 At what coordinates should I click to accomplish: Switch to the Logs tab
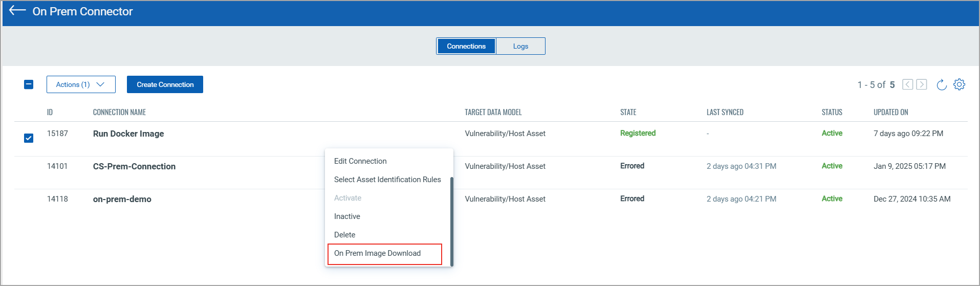click(520, 46)
